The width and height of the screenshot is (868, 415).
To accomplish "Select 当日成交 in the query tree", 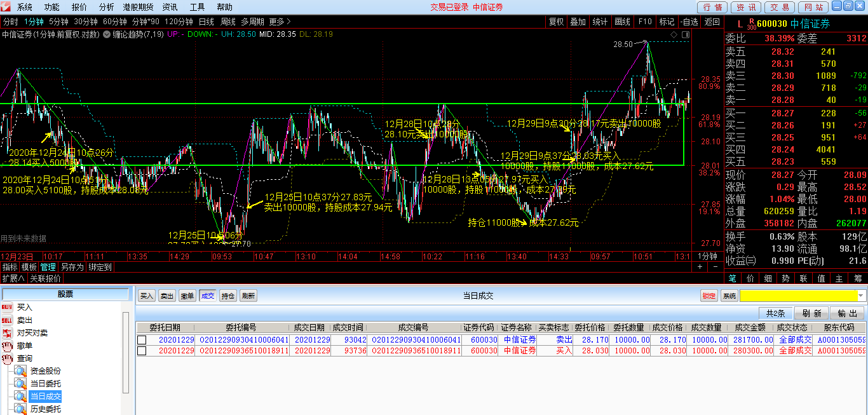I will (46, 397).
